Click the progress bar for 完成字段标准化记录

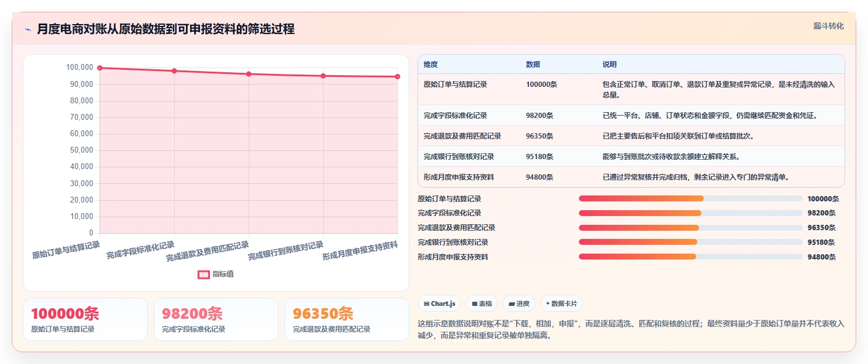(x=691, y=213)
